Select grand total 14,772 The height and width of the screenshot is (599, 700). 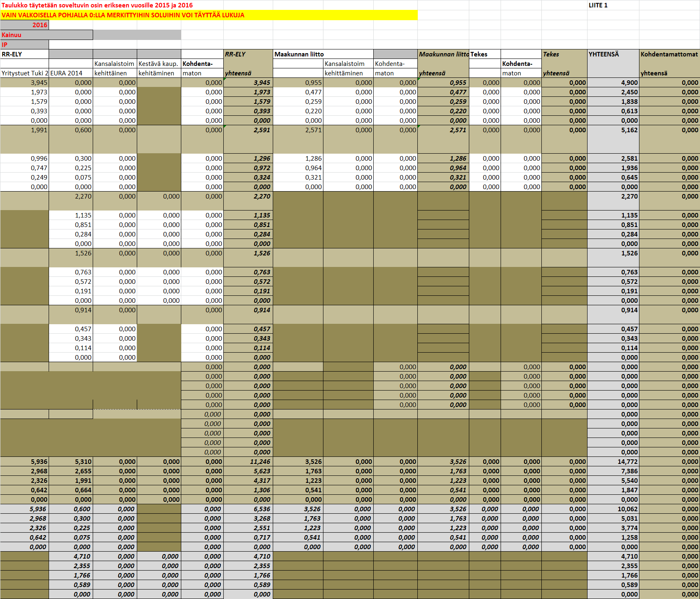pyautogui.click(x=613, y=461)
